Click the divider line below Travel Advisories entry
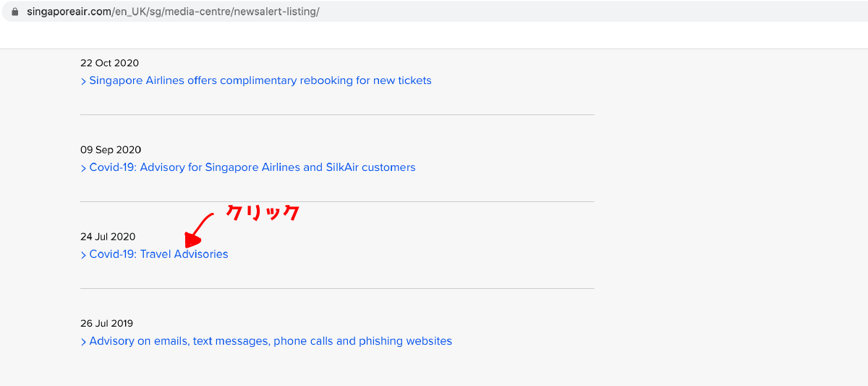This screenshot has height=386, width=868. [337, 288]
